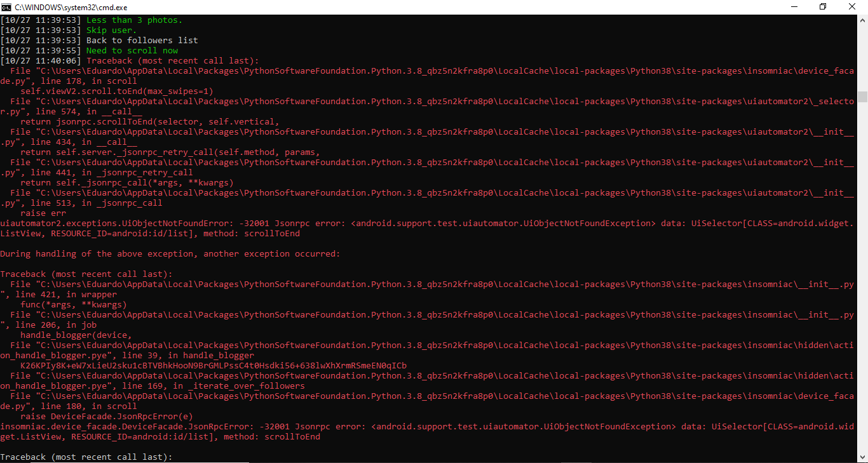Close the cmd.exe window
868x463 pixels.
[x=853, y=6]
